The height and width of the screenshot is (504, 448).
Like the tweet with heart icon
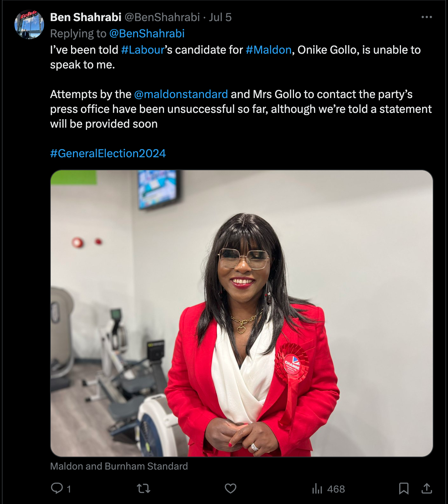pos(231,488)
